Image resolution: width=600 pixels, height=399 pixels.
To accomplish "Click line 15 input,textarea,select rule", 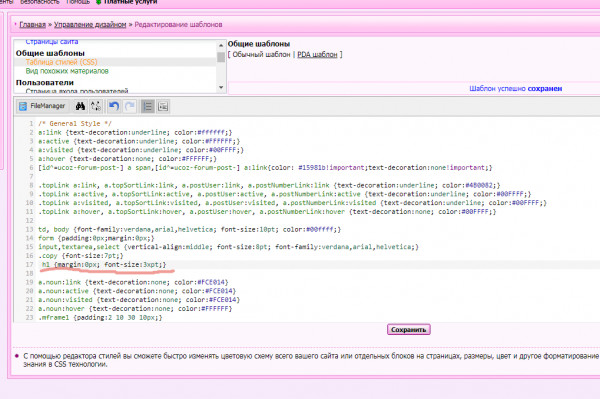I will point(228,247).
